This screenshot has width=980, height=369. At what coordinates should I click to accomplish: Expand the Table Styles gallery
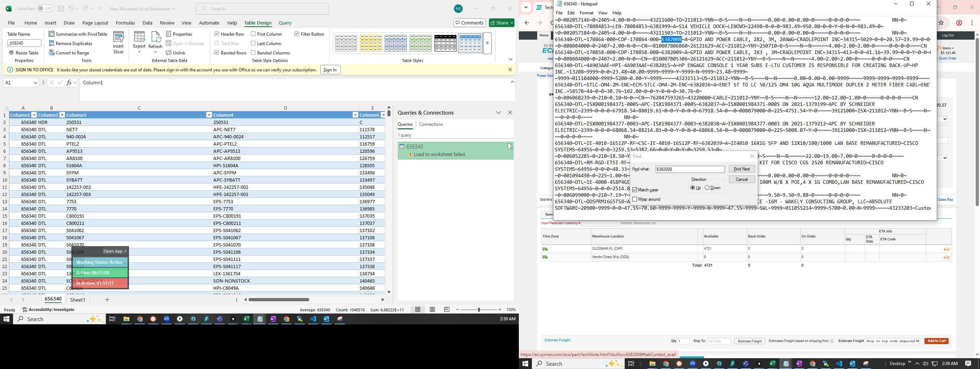[x=487, y=43]
